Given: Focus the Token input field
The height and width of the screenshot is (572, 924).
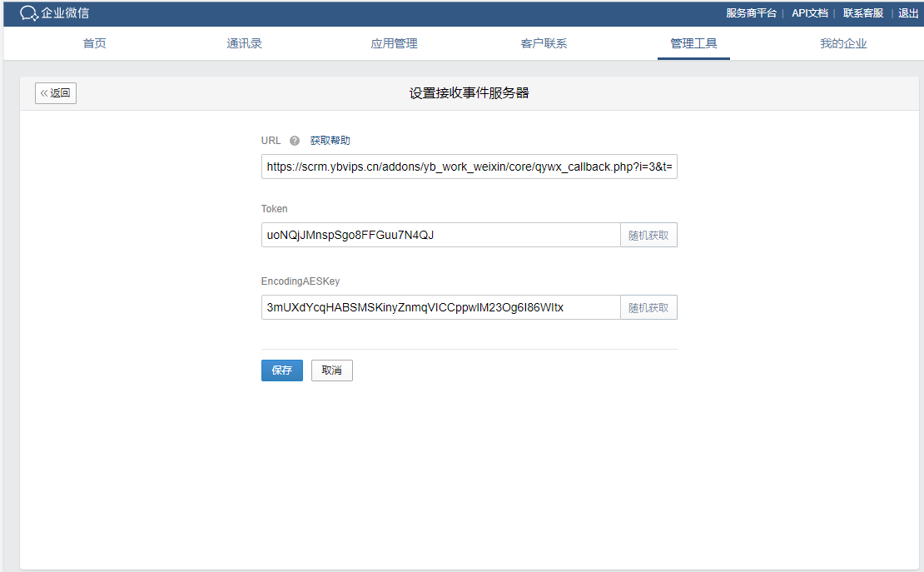Looking at the screenshot, I should click(441, 236).
